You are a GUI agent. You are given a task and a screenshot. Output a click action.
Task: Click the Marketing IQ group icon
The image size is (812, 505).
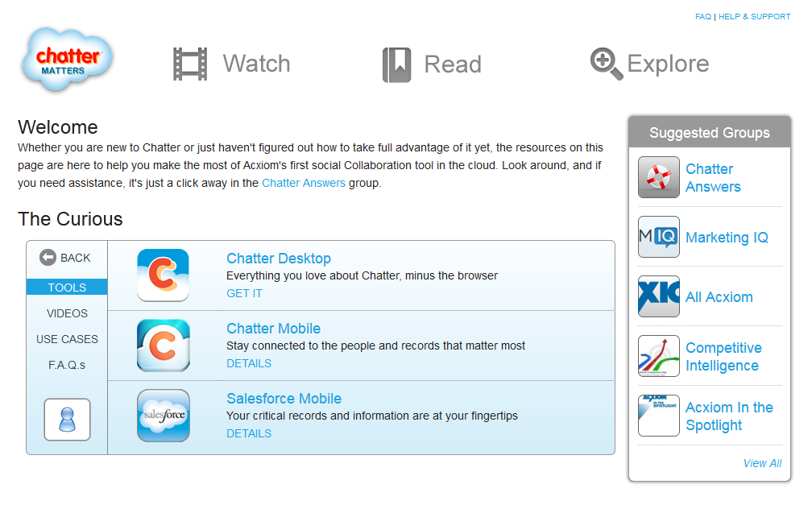click(x=659, y=237)
